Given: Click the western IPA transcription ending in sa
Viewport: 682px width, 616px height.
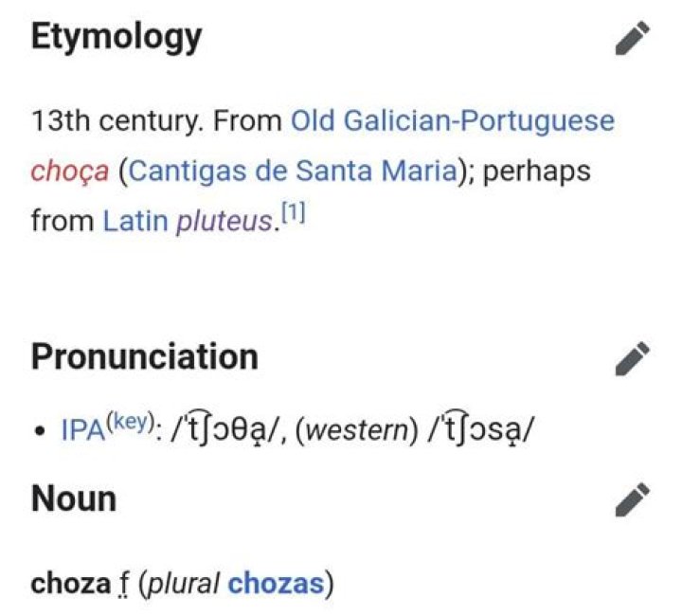Looking at the screenshot, I should [x=479, y=429].
